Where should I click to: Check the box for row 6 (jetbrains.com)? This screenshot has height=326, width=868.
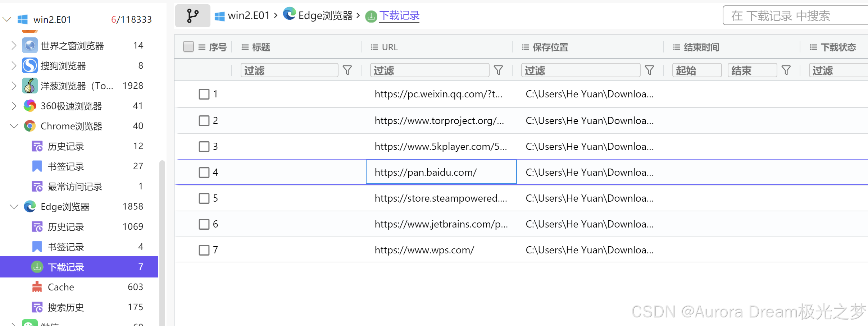204,224
